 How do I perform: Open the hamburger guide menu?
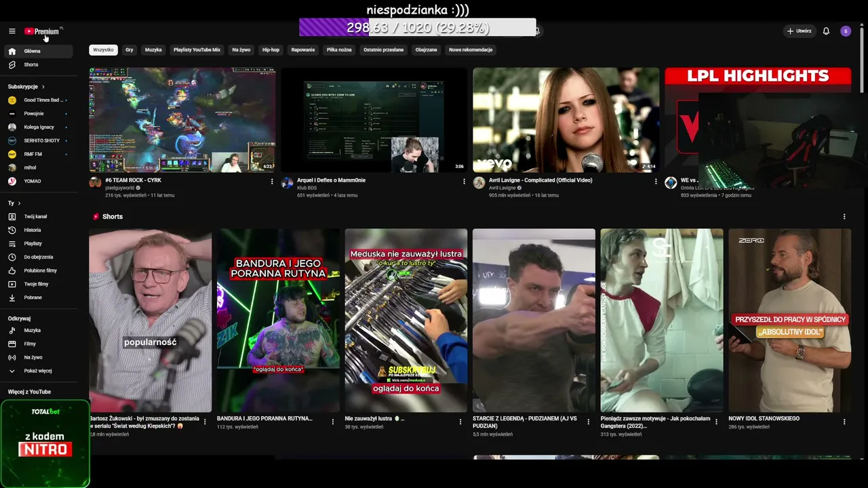tap(12, 31)
